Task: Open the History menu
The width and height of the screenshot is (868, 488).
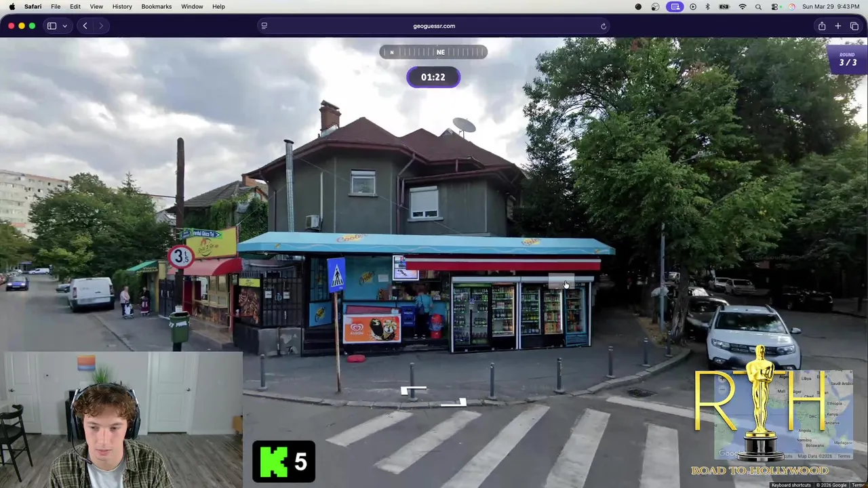Action: pos(122,7)
